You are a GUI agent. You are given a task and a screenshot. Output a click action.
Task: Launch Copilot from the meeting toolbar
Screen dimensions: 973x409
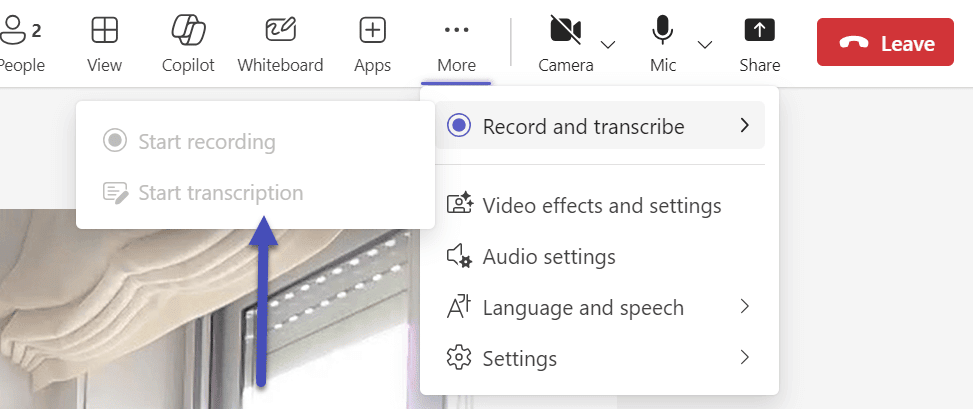click(188, 44)
